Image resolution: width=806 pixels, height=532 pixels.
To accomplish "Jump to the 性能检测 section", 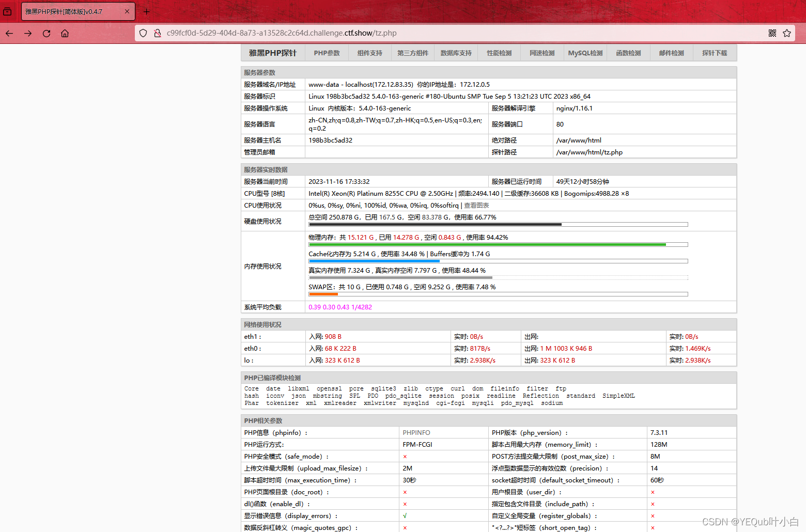I will click(499, 53).
